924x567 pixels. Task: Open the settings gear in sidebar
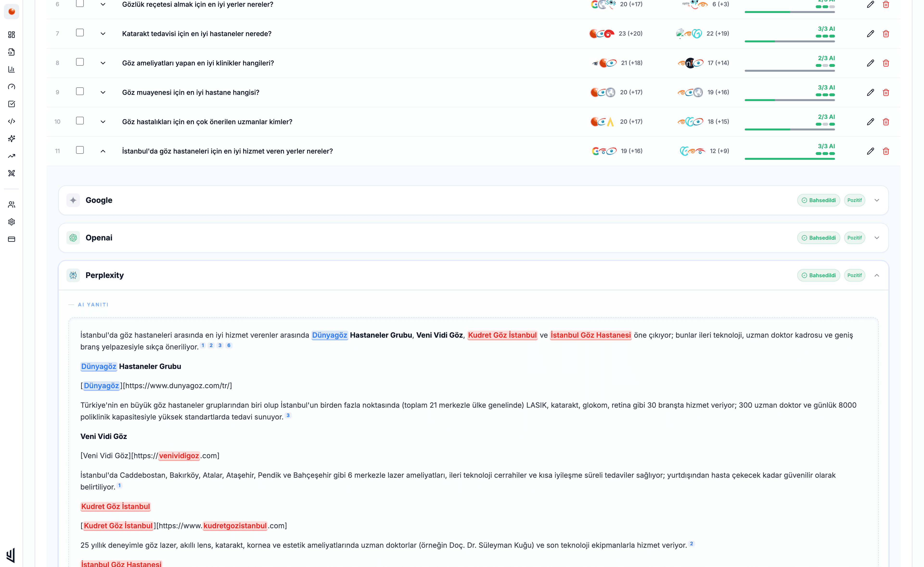point(11,222)
